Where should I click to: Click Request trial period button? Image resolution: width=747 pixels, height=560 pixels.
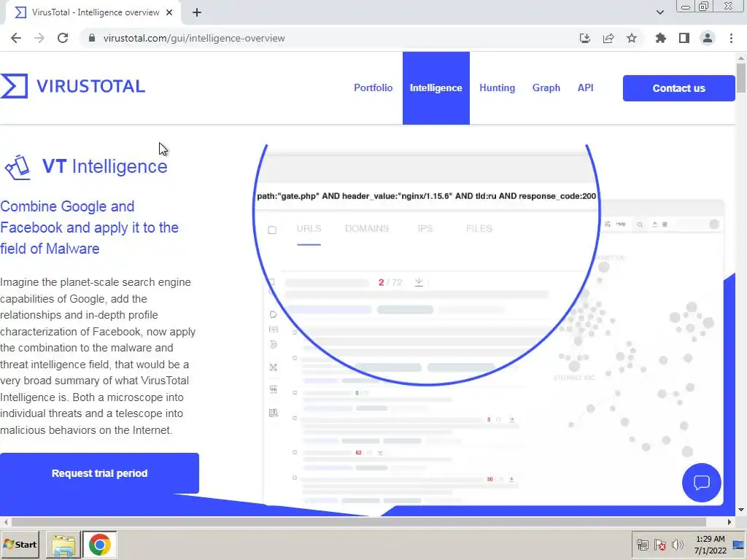point(99,472)
